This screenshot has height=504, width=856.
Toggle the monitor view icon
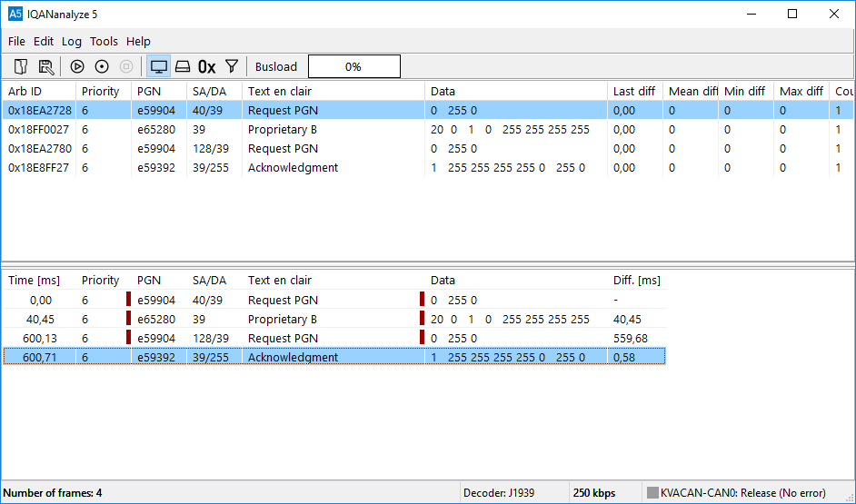pyautogui.click(x=159, y=66)
